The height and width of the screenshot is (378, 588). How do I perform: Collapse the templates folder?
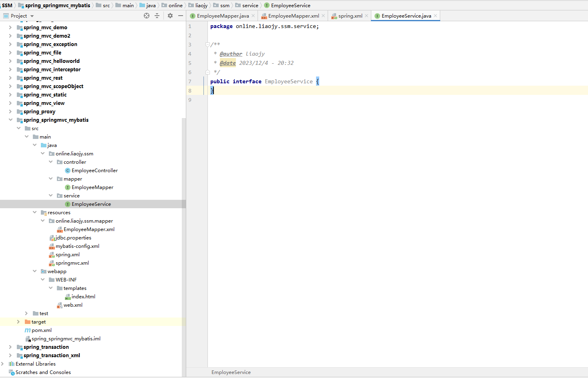[51, 288]
